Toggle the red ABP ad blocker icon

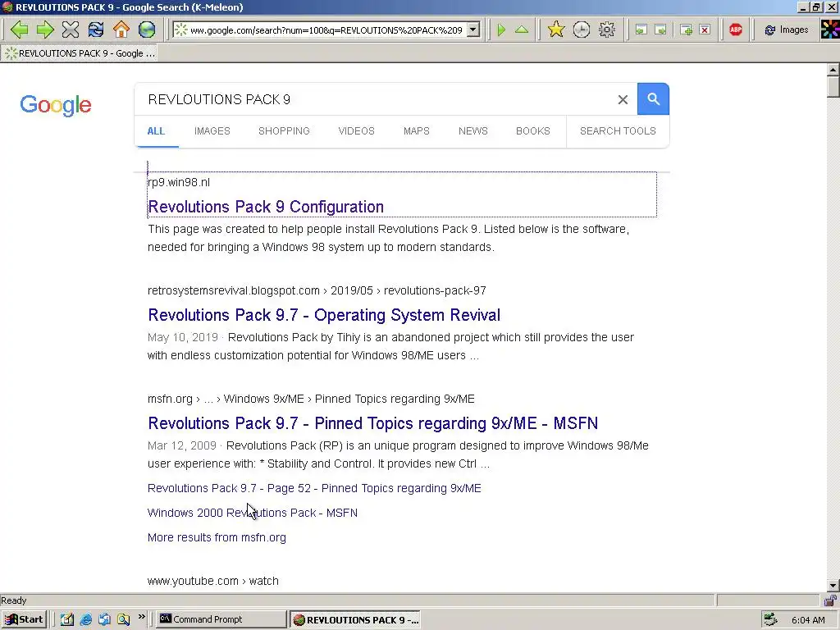[736, 30]
